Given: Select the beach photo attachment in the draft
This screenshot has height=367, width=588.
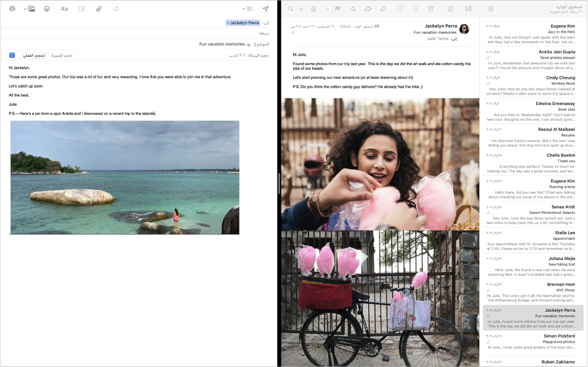Looking at the screenshot, I should (125, 177).
